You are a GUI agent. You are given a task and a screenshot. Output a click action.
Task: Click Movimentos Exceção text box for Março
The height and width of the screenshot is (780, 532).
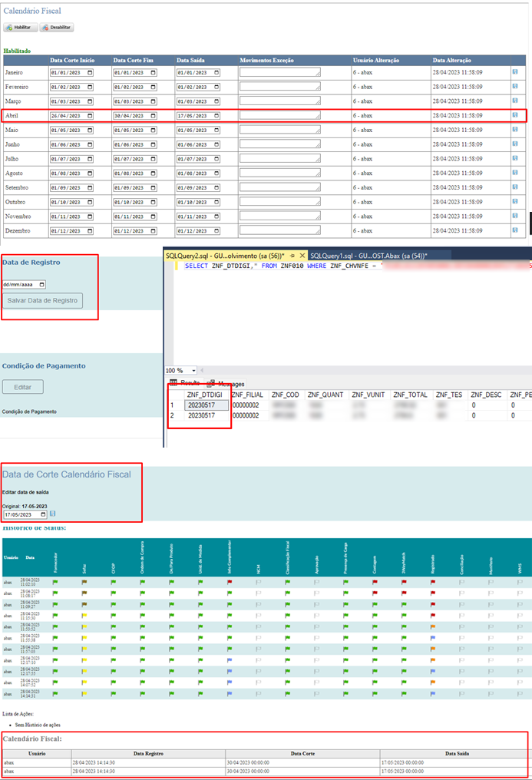click(279, 101)
